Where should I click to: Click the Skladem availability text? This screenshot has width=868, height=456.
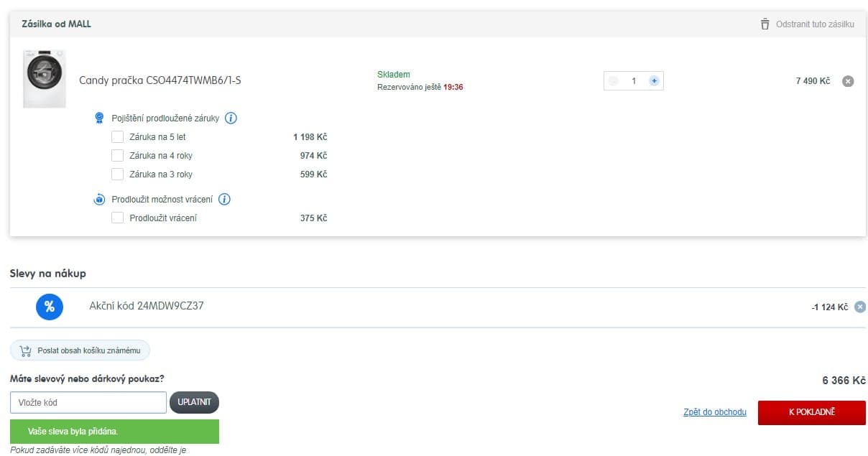(x=394, y=75)
